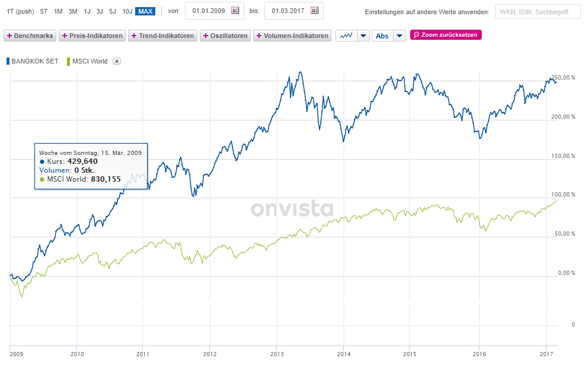Select the 1M time range
The image size is (588, 368).
pyautogui.click(x=58, y=11)
